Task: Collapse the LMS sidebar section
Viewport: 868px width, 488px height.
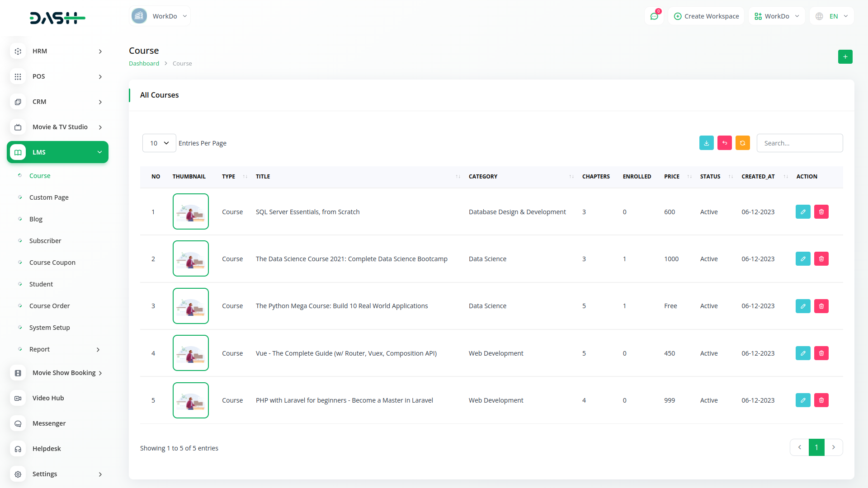Action: pos(57,152)
